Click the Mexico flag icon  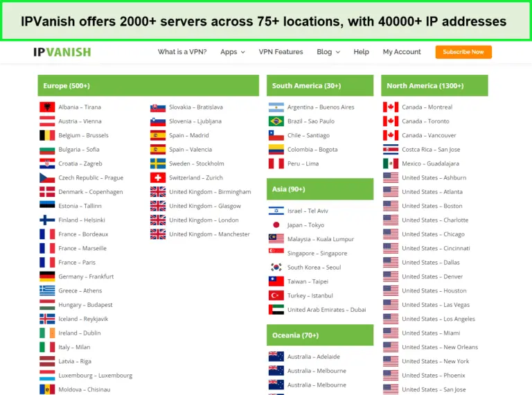coord(391,164)
